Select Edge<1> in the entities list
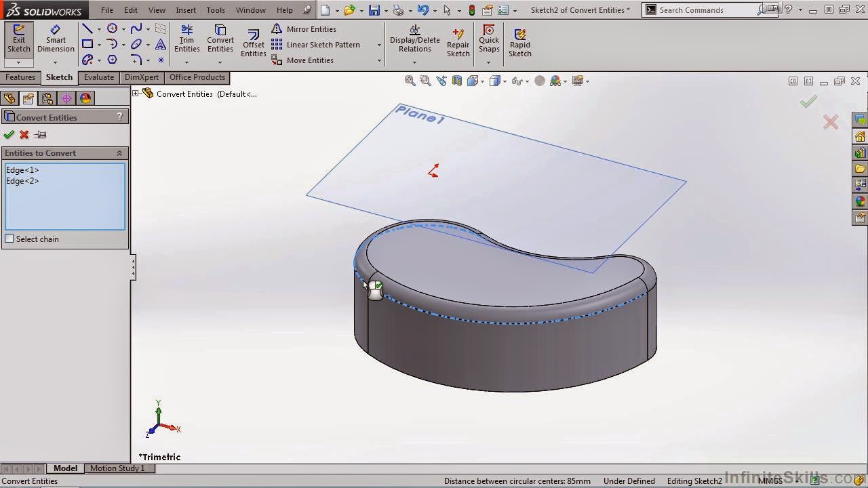This screenshot has width=868, height=488. (x=22, y=170)
